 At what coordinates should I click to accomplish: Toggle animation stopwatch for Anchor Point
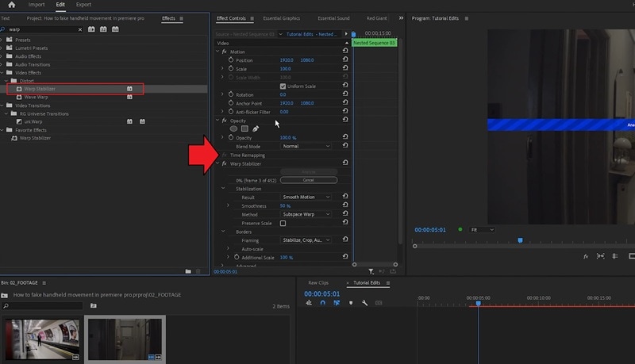pos(231,103)
